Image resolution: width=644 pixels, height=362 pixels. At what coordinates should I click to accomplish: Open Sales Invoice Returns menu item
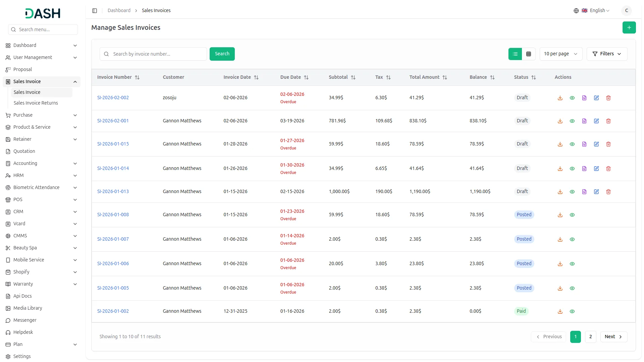coord(36,103)
